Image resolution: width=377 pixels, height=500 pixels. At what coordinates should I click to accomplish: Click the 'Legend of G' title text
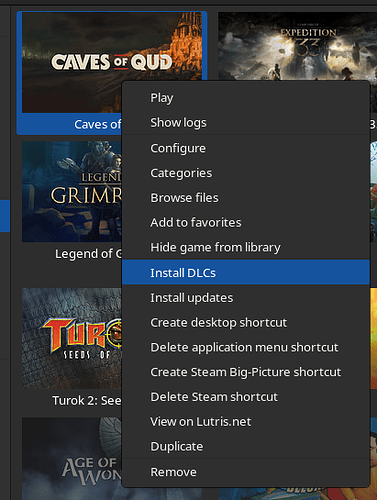89,254
